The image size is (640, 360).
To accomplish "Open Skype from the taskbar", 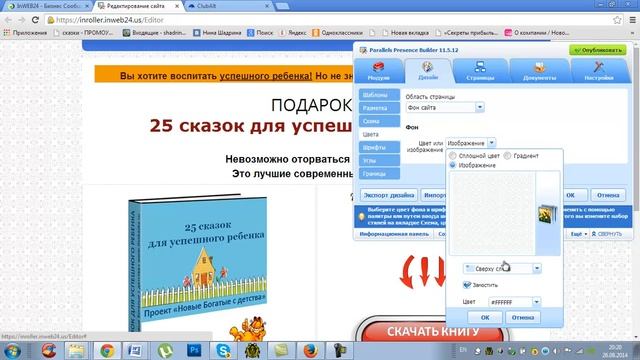I will tap(223, 351).
